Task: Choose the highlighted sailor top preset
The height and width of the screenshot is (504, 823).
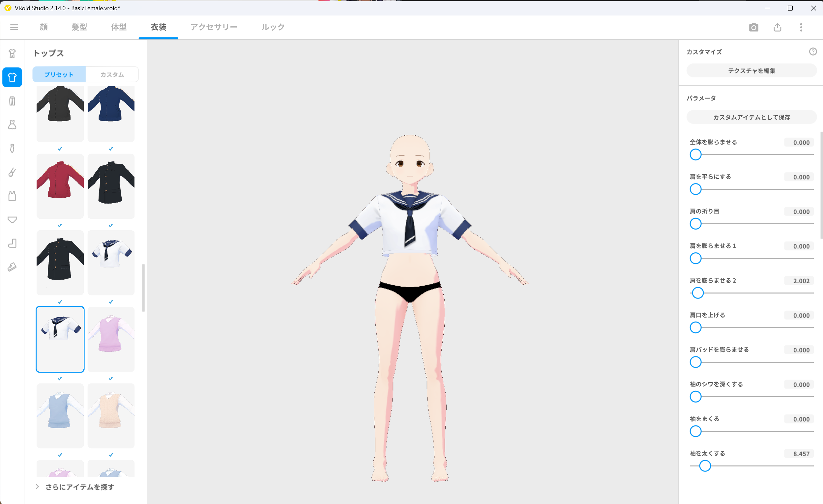Action: coord(60,339)
